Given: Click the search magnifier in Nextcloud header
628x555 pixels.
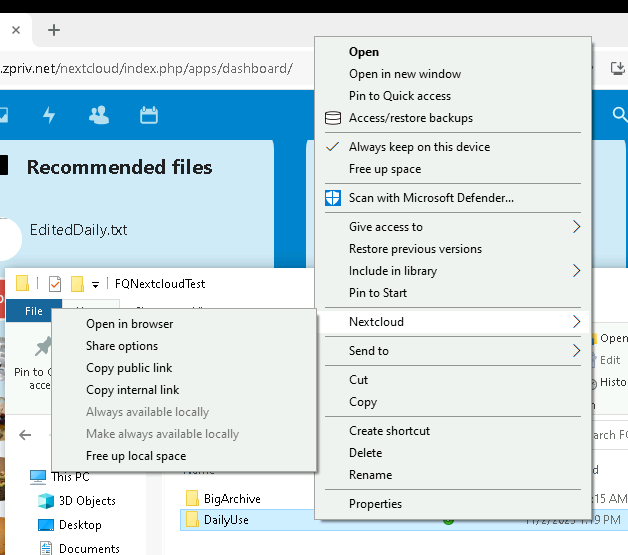Looking at the screenshot, I should coord(619,115).
